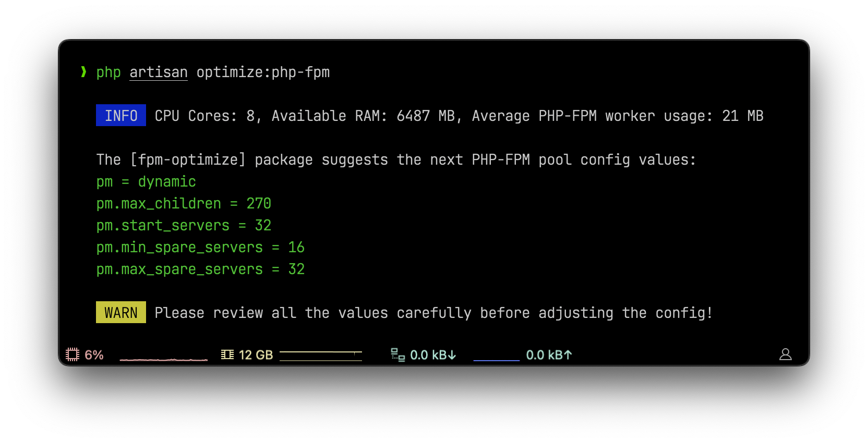The image size is (868, 443).
Task: Click the blue network activity graph line
Action: pyautogui.click(x=496, y=360)
